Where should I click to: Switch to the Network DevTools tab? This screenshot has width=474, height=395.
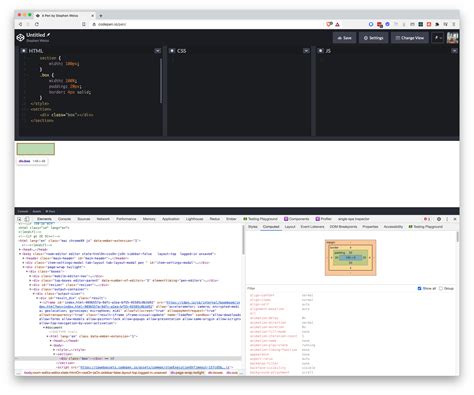point(103,219)
